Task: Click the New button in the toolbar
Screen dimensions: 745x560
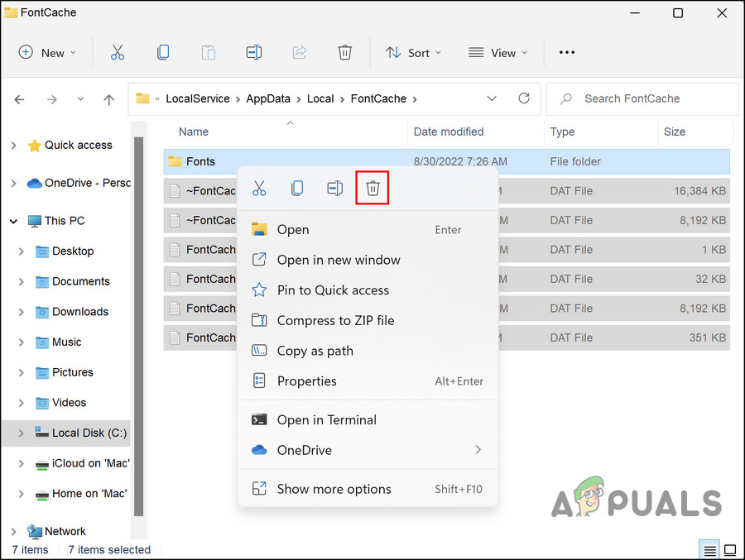Action: click(x=47, y=52)
